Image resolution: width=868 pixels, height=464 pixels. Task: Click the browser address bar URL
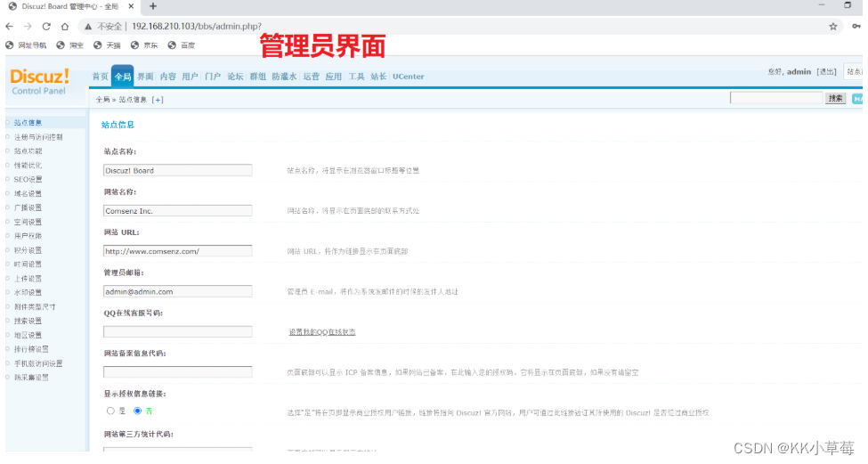(197, 26)
